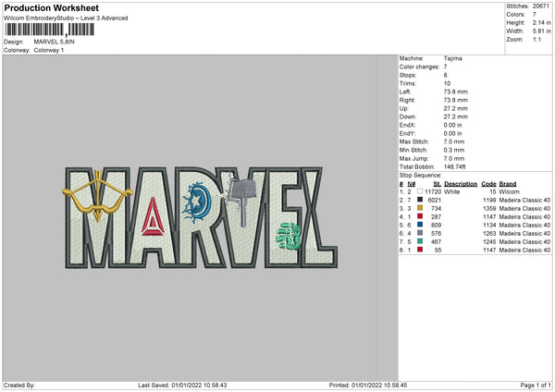Click the 'Created By:' footer label
This screenshot has height=392, width=555.
tap(19, 386)
